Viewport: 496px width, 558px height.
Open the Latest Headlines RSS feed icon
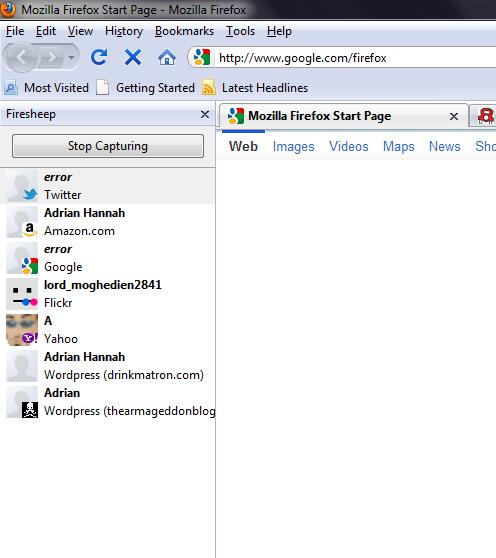pyautogui.click(x=209, y=88)
